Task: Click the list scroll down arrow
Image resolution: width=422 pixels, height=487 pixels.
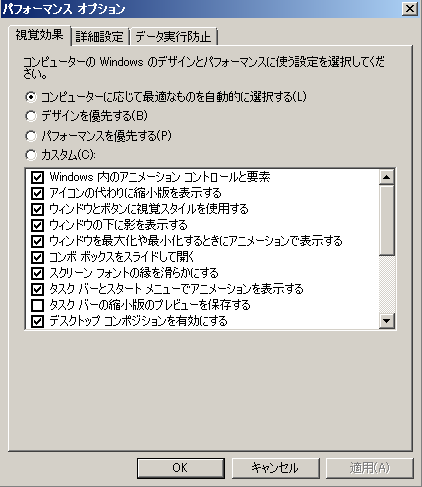Action: [387, 321]
